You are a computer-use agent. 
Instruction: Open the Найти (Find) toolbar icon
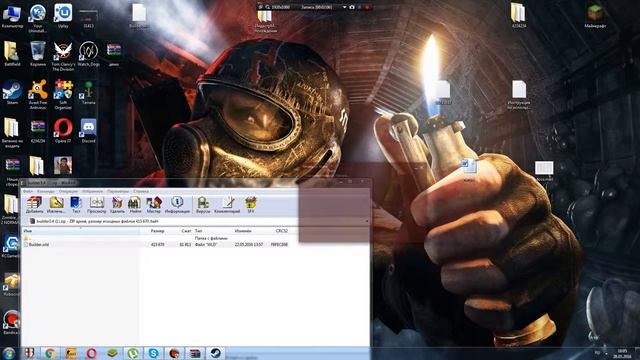point(135,205)
